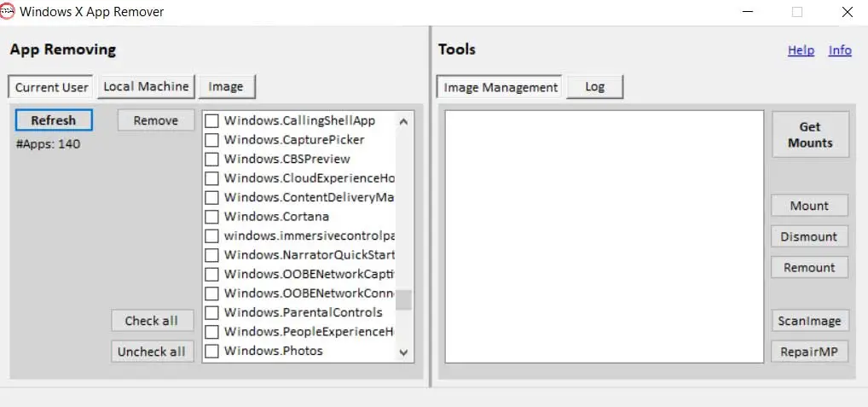Click the Remove button
Viewport: 868px width, 407px height.
pyautogui.click(x=156, y=120)
